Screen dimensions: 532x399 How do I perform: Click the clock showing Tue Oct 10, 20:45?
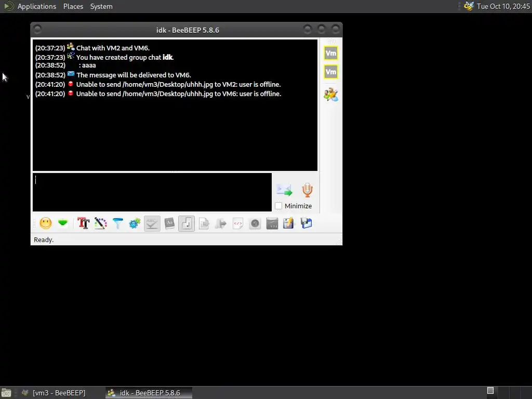pos(503,6)
